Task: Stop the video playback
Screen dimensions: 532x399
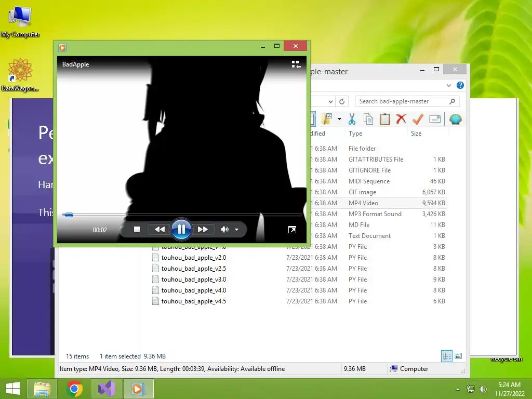Action: click(137, 229)
